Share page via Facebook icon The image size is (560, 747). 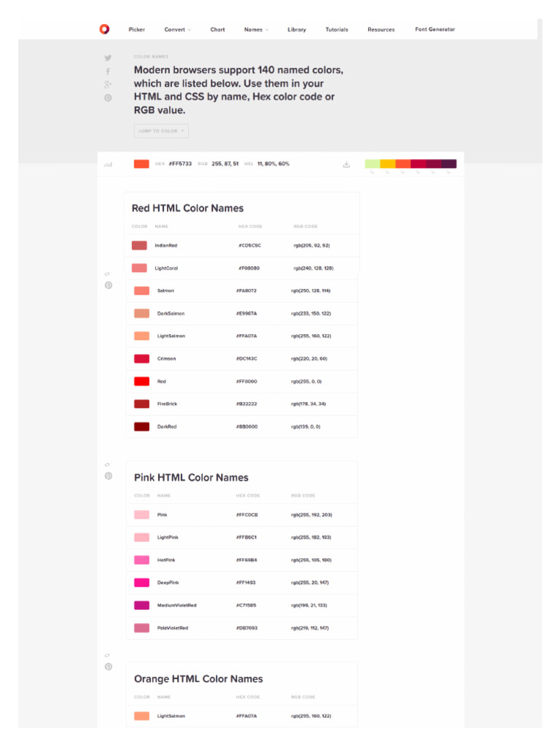click(x=108, y=71)
